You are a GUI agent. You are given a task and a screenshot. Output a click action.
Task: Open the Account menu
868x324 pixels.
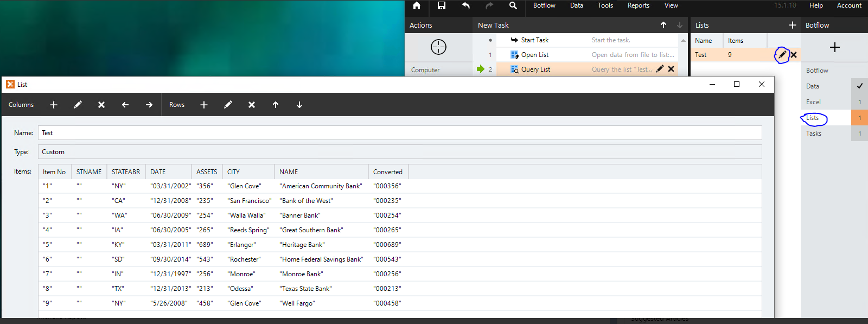(x=849, y=5)
